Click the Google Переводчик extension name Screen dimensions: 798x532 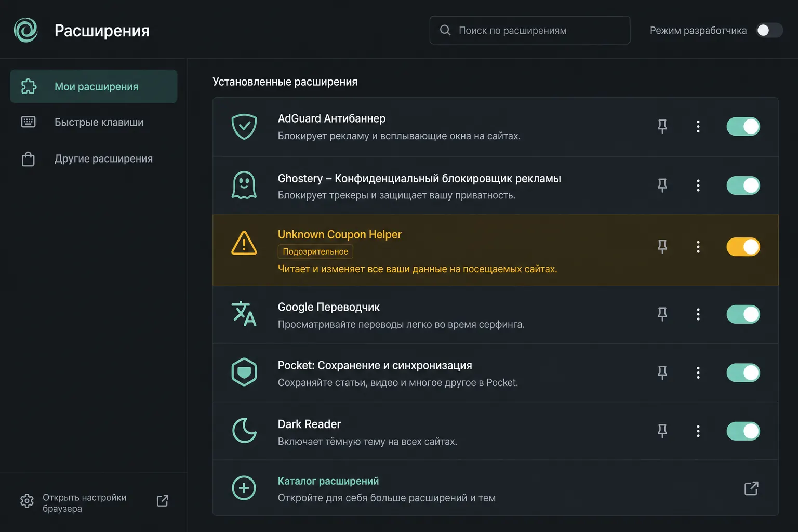[329, 307]
